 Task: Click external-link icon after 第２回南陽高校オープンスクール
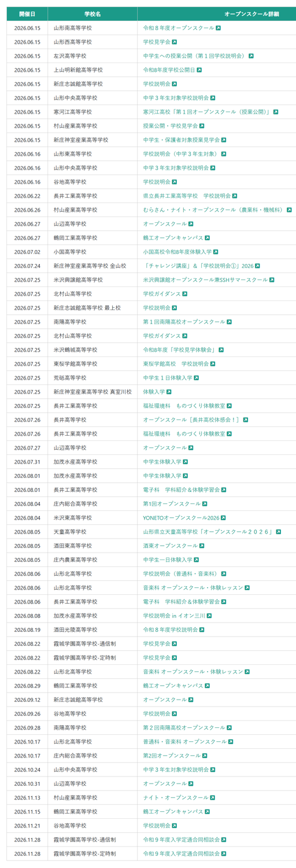click(x=230, y=727)
